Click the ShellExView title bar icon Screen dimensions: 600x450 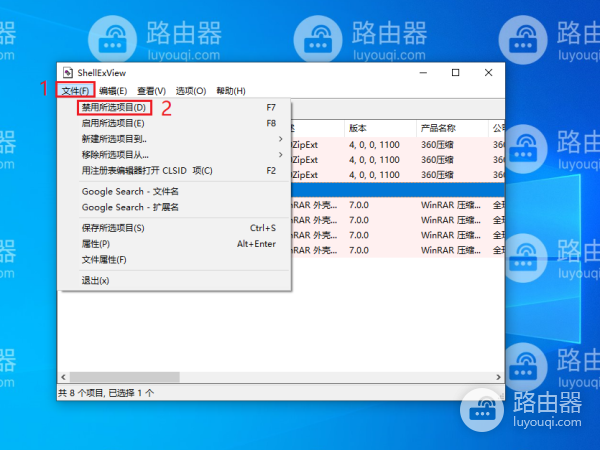pyautogui.click(x=68, y=73)
